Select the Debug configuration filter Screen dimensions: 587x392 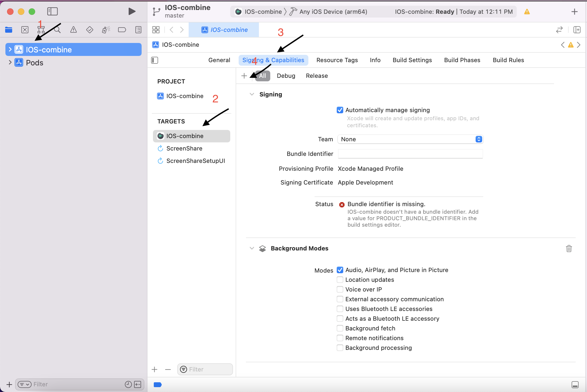[286, 76]
